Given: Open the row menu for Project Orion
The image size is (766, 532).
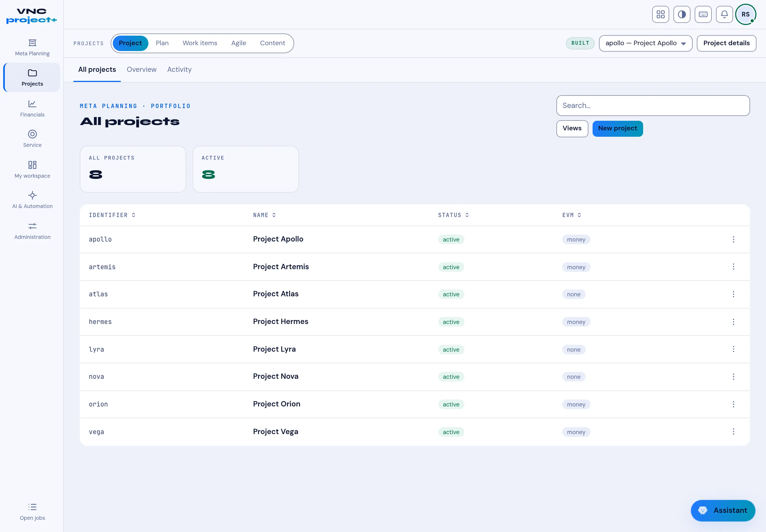Looking at the screenshot, I should click(733, 404).
